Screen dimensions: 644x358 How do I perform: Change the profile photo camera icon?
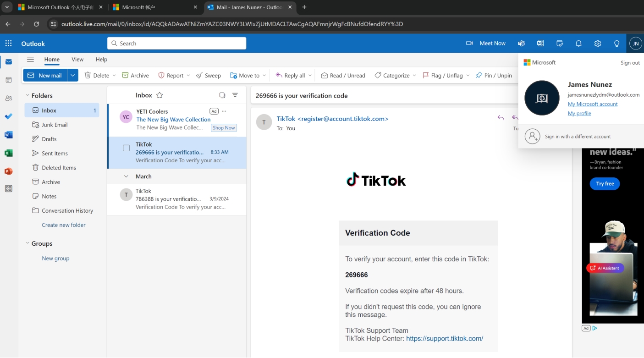542,98
